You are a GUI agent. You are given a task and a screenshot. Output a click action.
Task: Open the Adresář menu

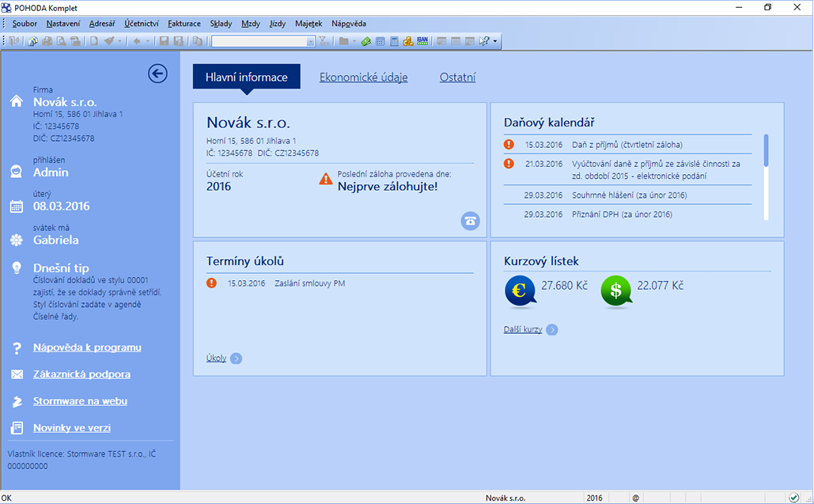[x=102, y=24]
